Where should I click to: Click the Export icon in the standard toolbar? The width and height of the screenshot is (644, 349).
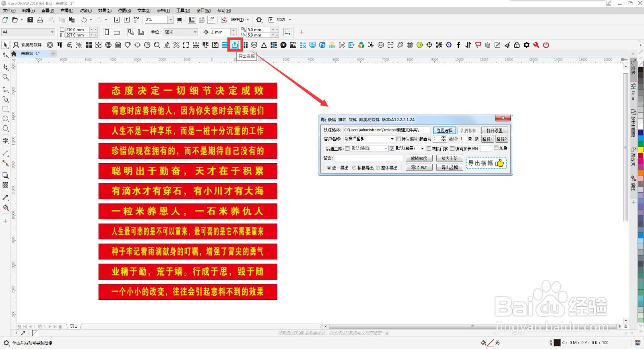[x=127, y=20]
